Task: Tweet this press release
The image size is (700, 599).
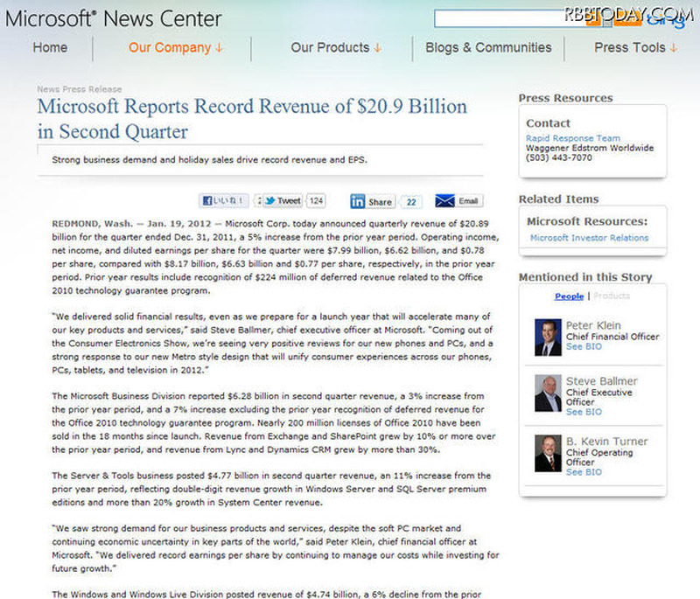Action: tap(282, 200)
